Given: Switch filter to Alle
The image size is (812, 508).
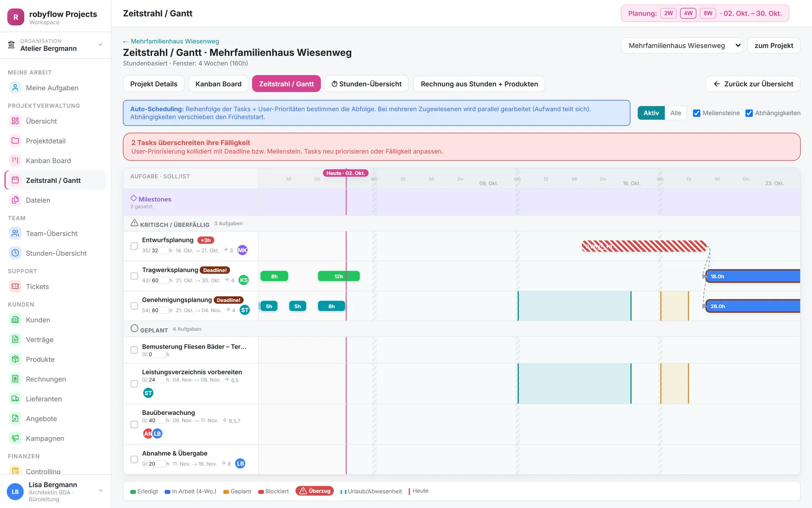Looking at the screenshot, I should tap(675, 113).
